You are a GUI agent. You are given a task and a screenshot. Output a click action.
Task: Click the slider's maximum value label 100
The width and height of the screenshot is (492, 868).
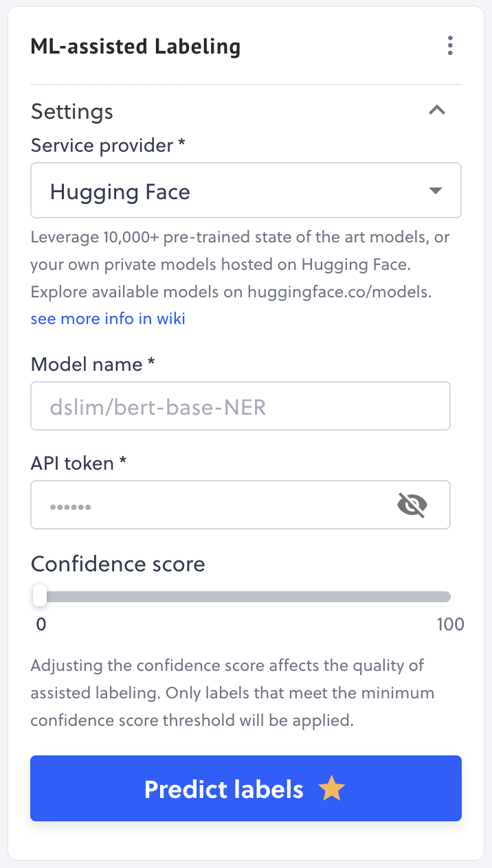coord(450,624)
